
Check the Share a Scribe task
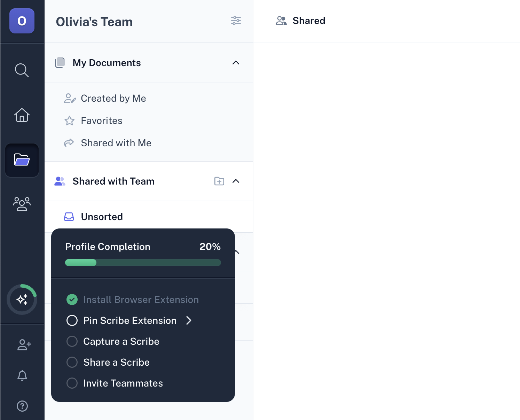72,362
